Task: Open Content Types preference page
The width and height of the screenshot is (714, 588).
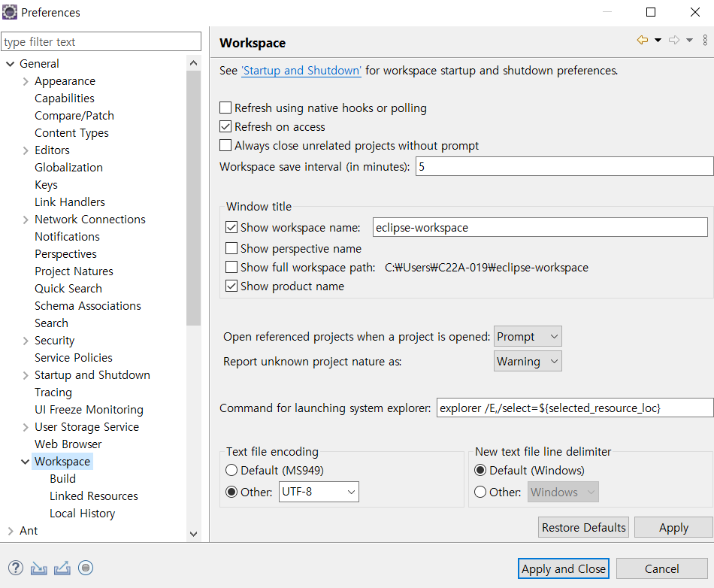Action: click(71, 133)
